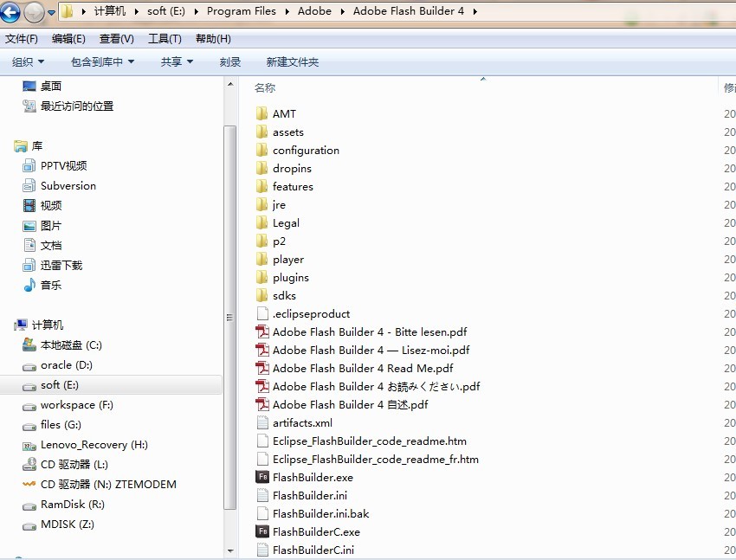The height and width of the screenshot is (560, 736).
Task: Select 计算机 in the address breadcrumb
Action: point(110,11)
